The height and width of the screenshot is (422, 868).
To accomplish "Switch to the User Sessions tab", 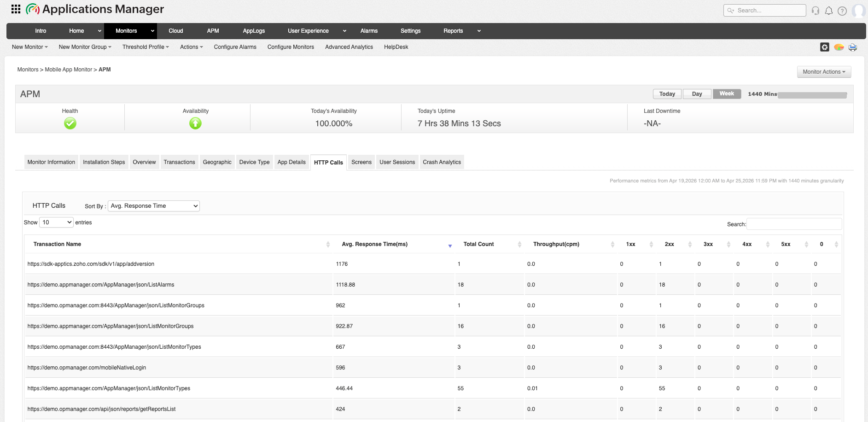I will click(x=397, y=162).
